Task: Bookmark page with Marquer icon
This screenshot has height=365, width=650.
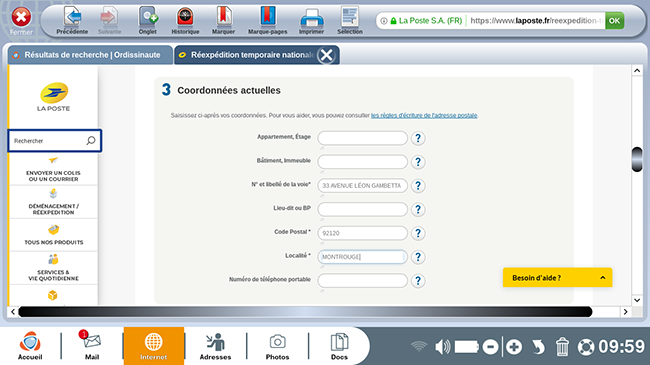Action: tap(223, 21)
